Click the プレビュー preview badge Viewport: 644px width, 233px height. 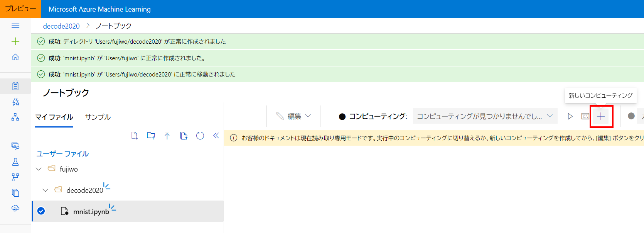[20, 9]
